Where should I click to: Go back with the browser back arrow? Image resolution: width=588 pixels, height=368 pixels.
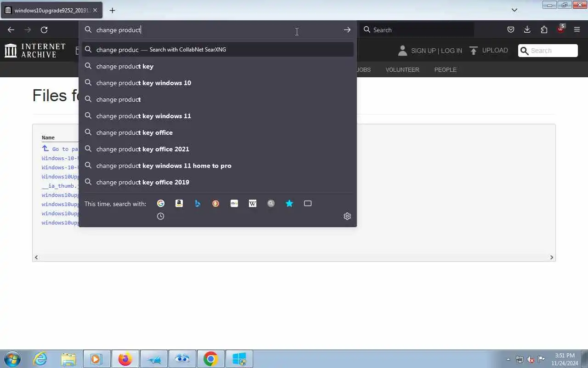coord(11,30)
